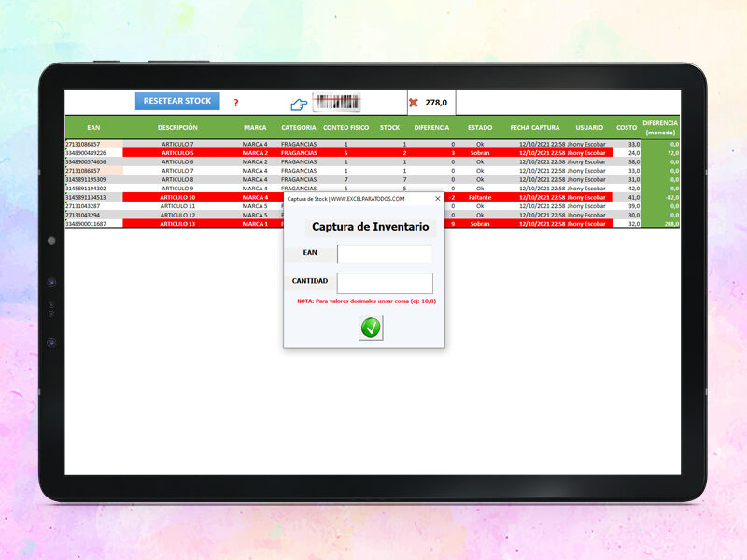Click the DIFERENCIA (moneda) column header
The width and height of the screenshot is (747, 560).
pyautogui.click(x=660, y=128)
